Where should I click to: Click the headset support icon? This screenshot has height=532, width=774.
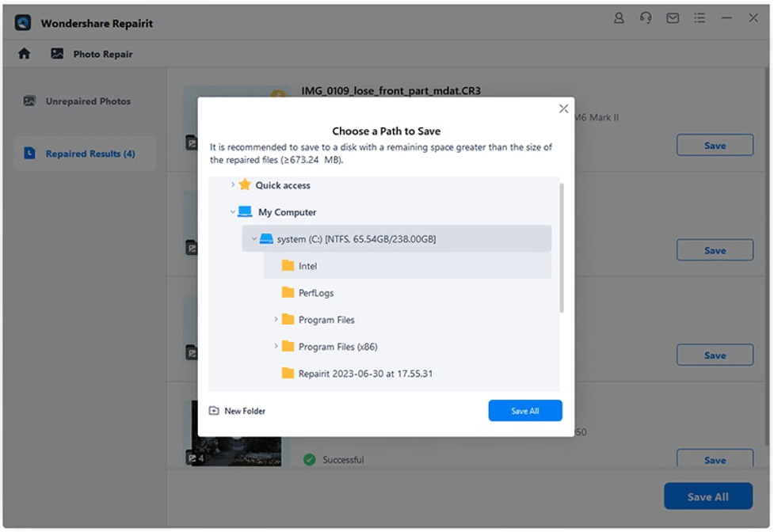click(646, 18)
